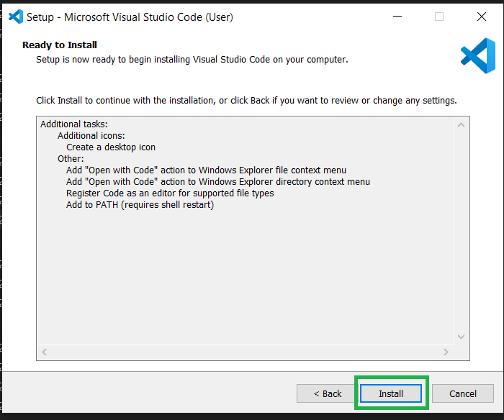Close the Setup window
Screen dimensions: 504x420
(481, 17)
